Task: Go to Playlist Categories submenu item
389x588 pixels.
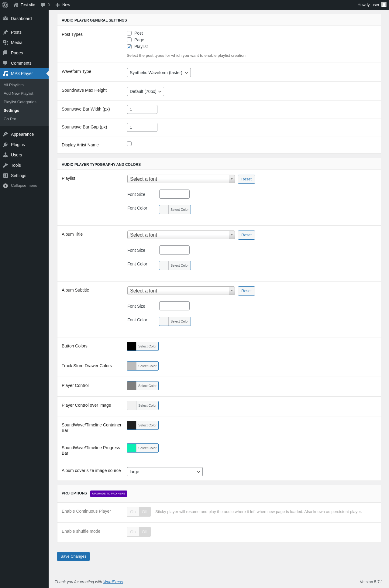Action: (x=20, y=102)
